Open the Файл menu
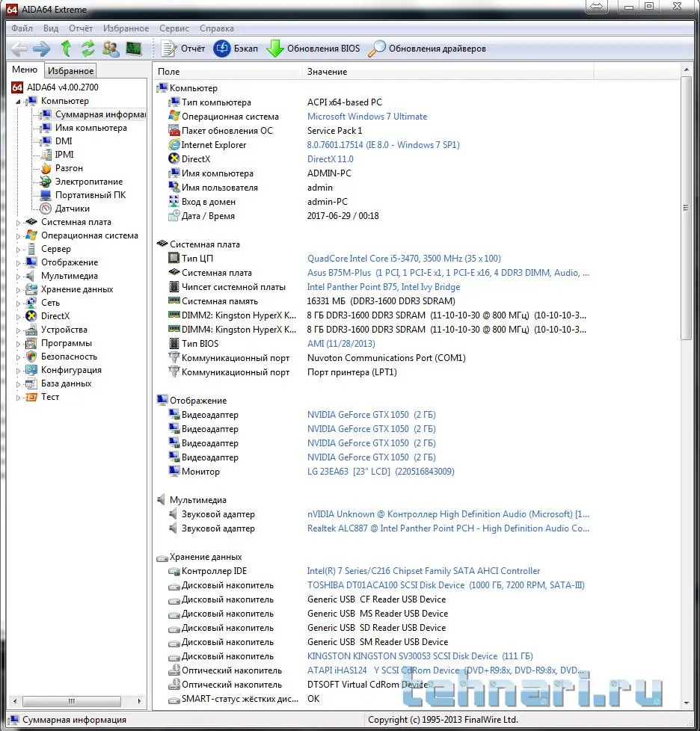Screen dimensions: 700x731 click(22, 28)
